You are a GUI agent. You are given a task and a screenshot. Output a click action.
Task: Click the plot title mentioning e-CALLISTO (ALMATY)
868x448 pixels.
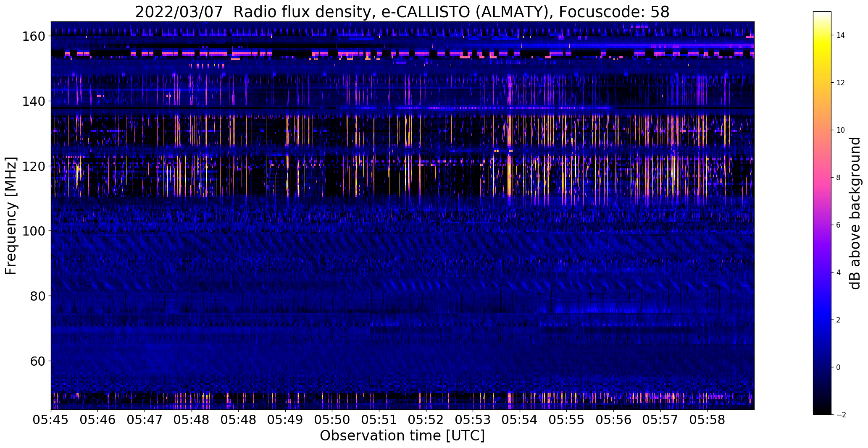point(402,12)
